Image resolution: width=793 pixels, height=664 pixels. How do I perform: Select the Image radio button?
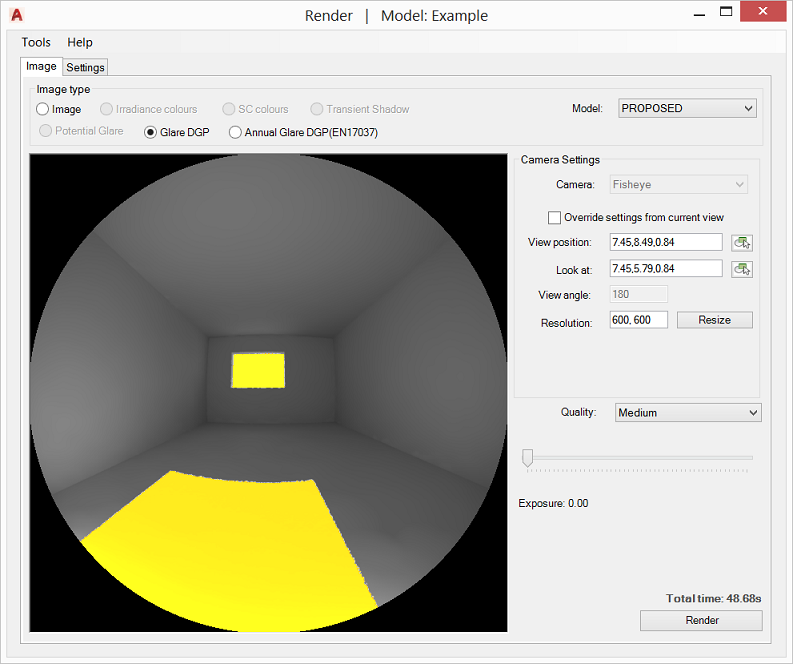coord(43,109)
